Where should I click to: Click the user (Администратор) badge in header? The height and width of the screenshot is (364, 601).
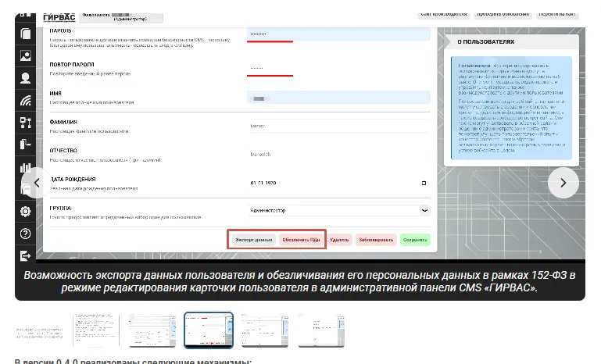[120, 17]
